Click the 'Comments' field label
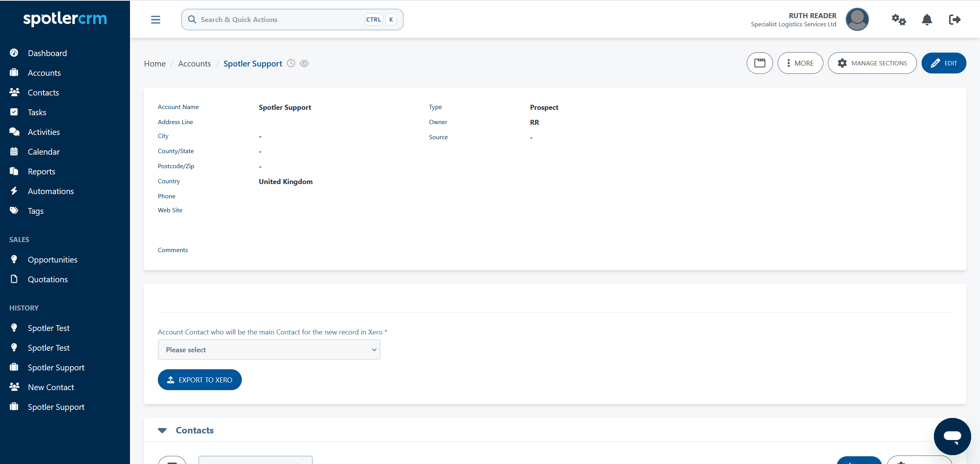Screen dimensions: 980x464 pos(173,250)
